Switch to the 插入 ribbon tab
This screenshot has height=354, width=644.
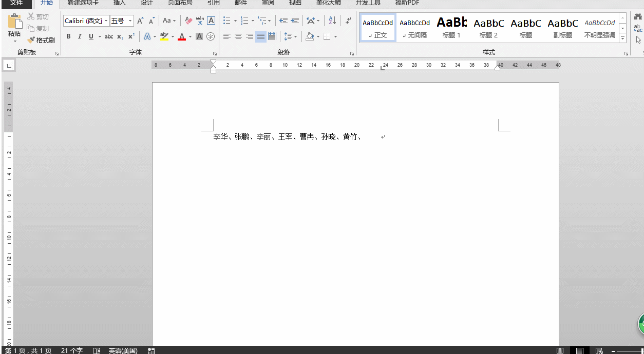119,3
